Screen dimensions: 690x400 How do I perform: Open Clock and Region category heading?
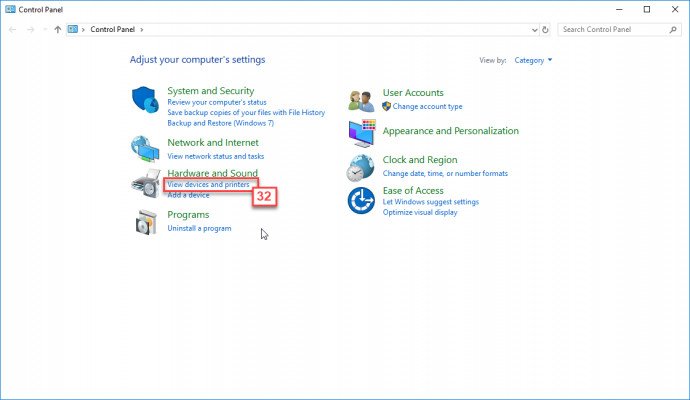pyautogui.click(x=420, y=160)
